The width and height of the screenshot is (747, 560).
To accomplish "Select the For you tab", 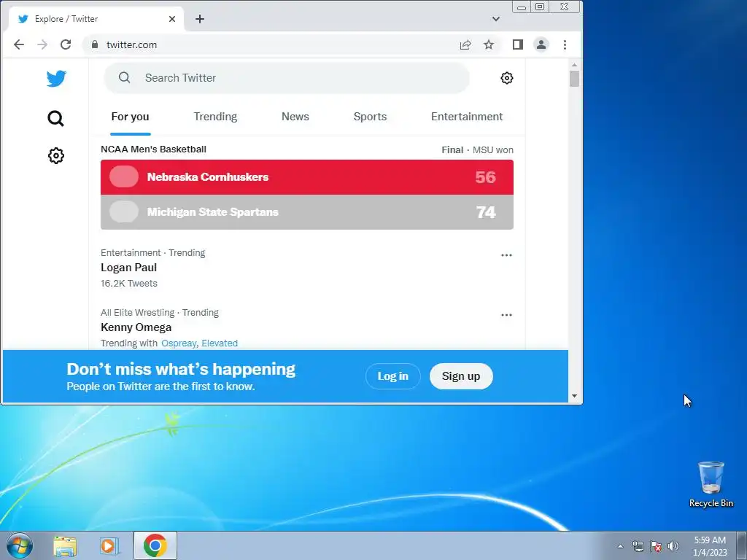I will 130,117.
